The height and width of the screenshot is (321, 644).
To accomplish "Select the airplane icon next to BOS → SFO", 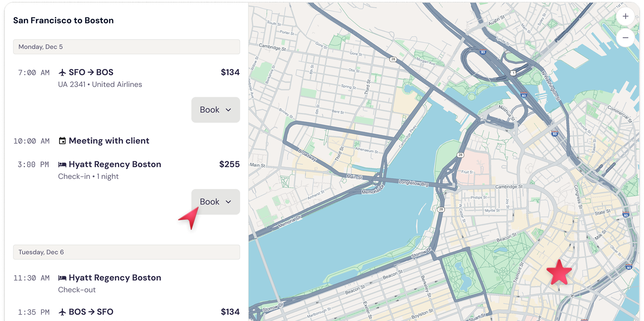I will pyautogui.click(x=62, y=312).
